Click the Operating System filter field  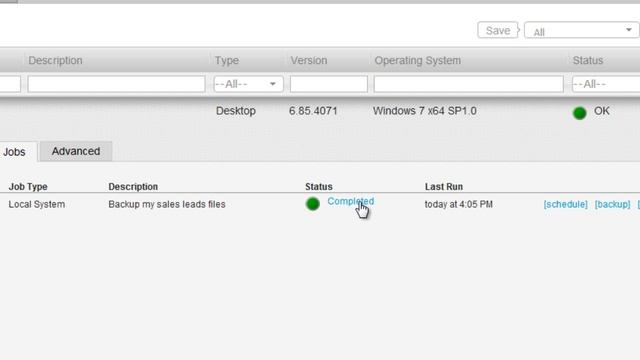(469, 84)
